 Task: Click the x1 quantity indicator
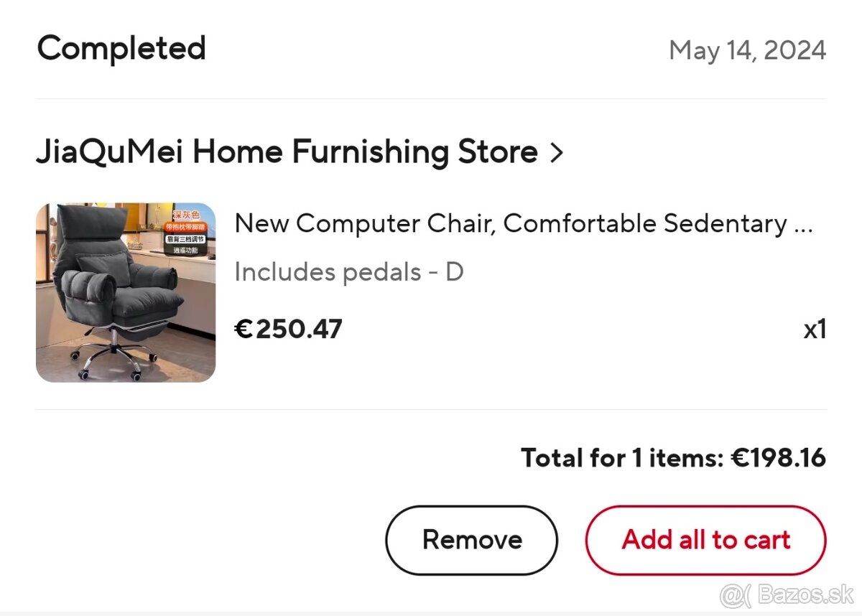click(x=815, y=330)
